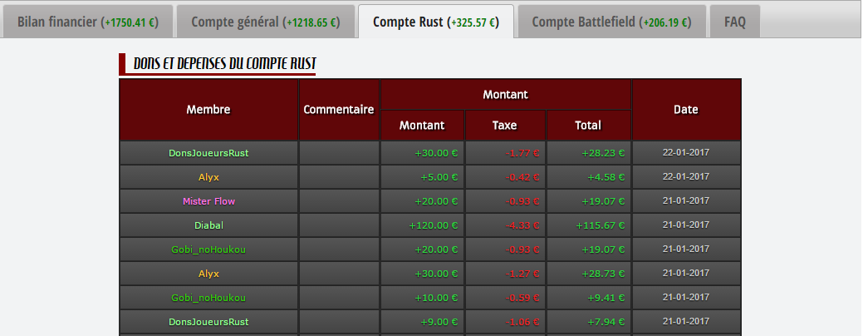Select the +120.00 € amount cell
Viewport: 868px width, 336px height.
[x=434, y=225]
